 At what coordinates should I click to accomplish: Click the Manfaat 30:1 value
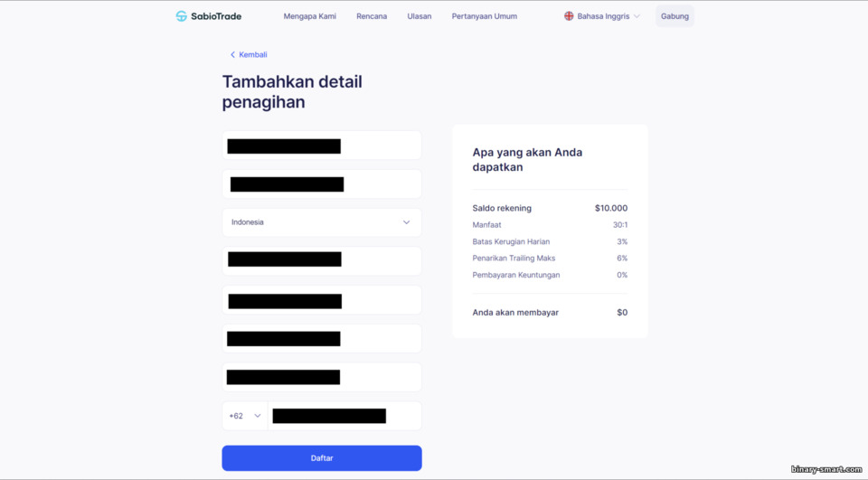620,225
